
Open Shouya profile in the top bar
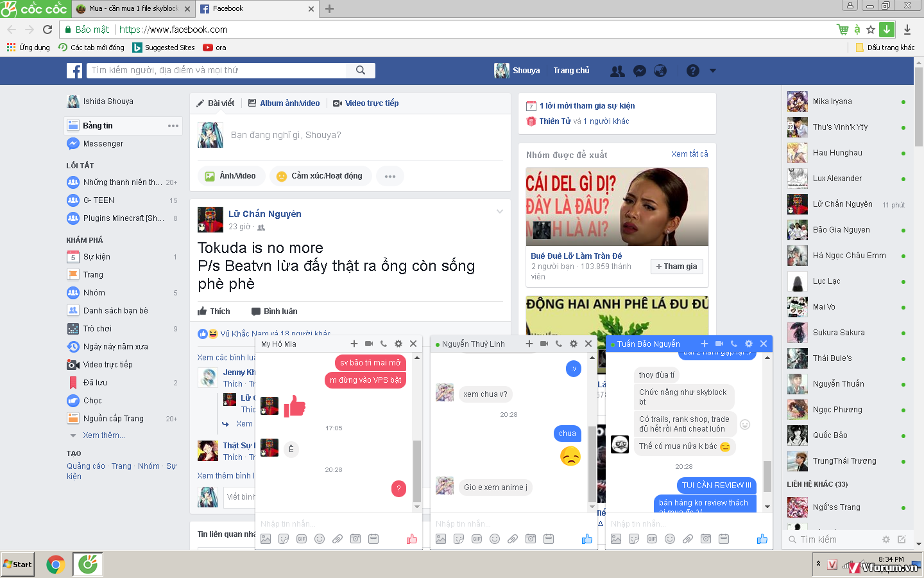517,71
